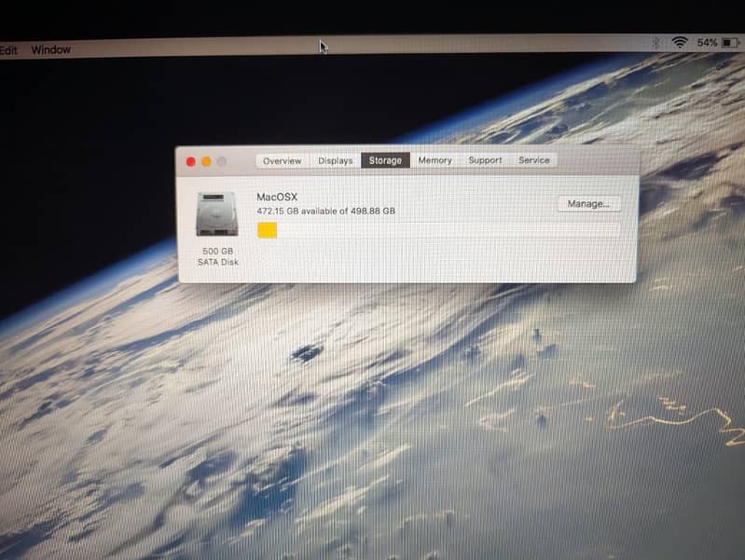The image size is (745, 560).
Task: Click the Wi-Fi status icon
Action: (x=680, y=42)
